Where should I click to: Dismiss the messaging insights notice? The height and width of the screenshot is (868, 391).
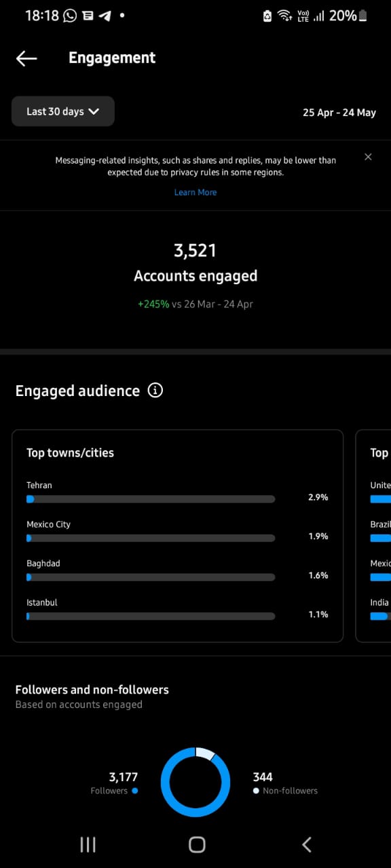[368, 157]
